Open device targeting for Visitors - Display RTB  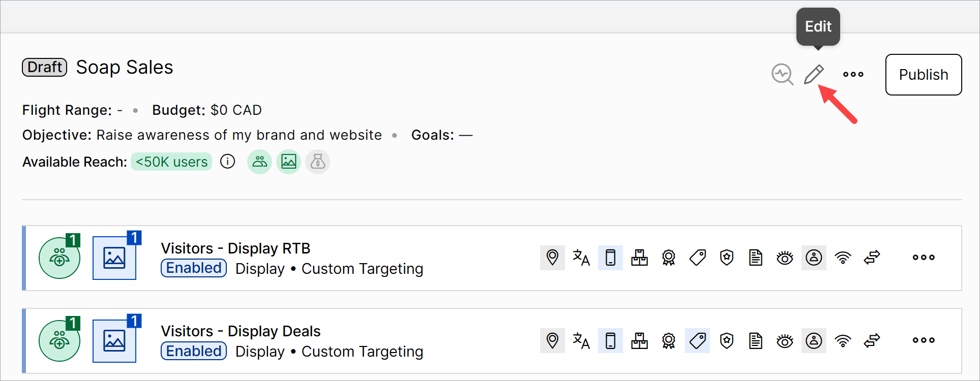click(x=610, y=258)
